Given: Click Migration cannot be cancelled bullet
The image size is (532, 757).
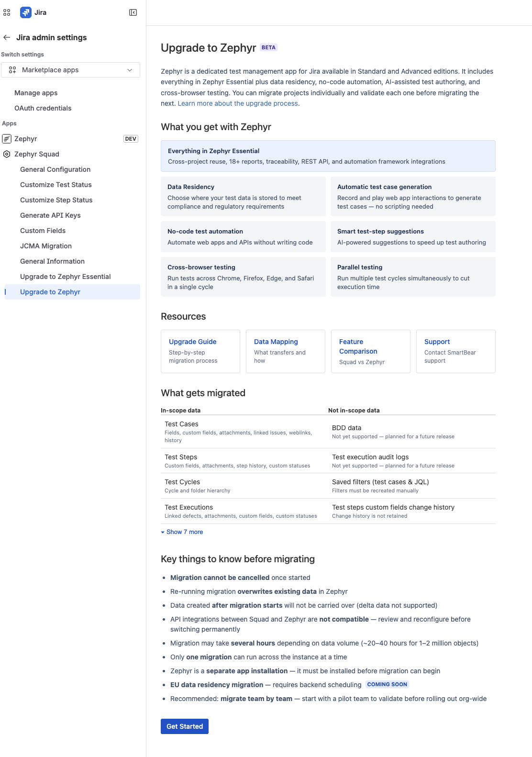Looking at the screenshot, I should click(240, 578).
